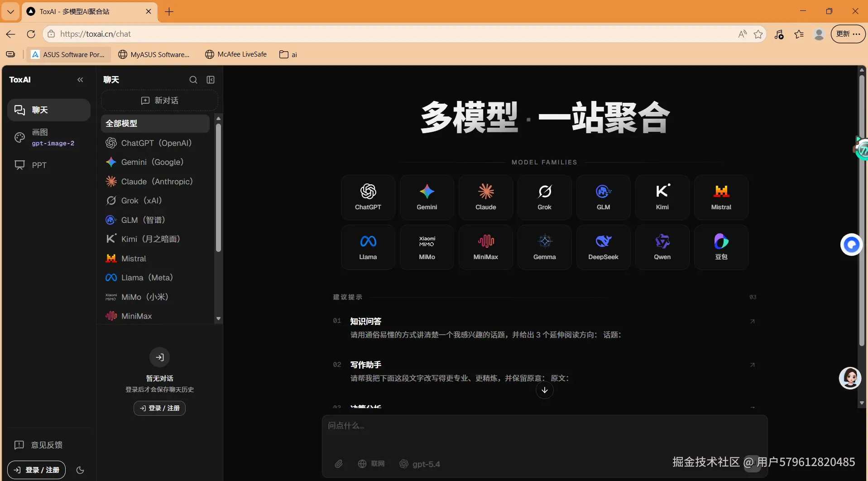Click the login arrow circle icon
This screenshot has height=481, width=868.
pyautogui.click(x=159, y=357)
